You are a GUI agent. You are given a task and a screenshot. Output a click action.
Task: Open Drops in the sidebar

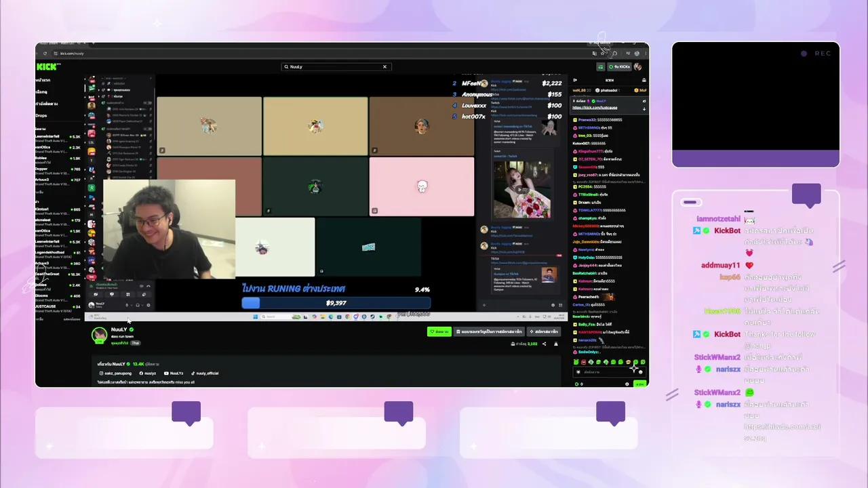click(x=41, y=115)
